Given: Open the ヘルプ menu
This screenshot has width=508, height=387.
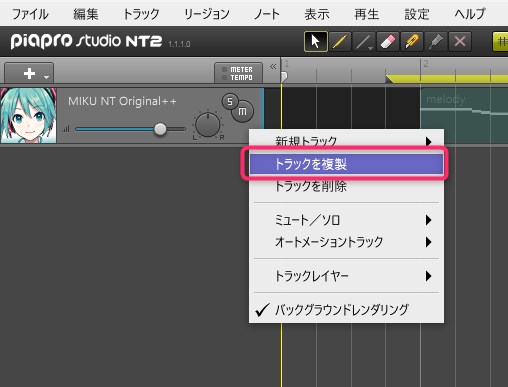Looking at the screenshot, I should [470, 14].
